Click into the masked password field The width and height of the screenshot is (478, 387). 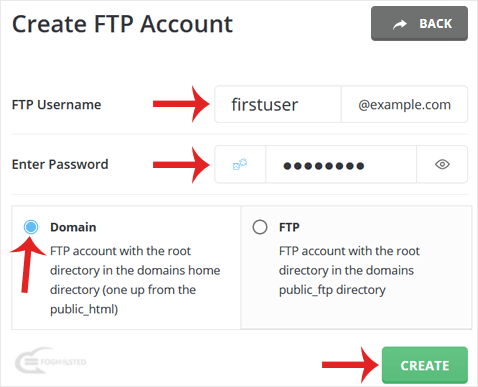coord(341,164)
